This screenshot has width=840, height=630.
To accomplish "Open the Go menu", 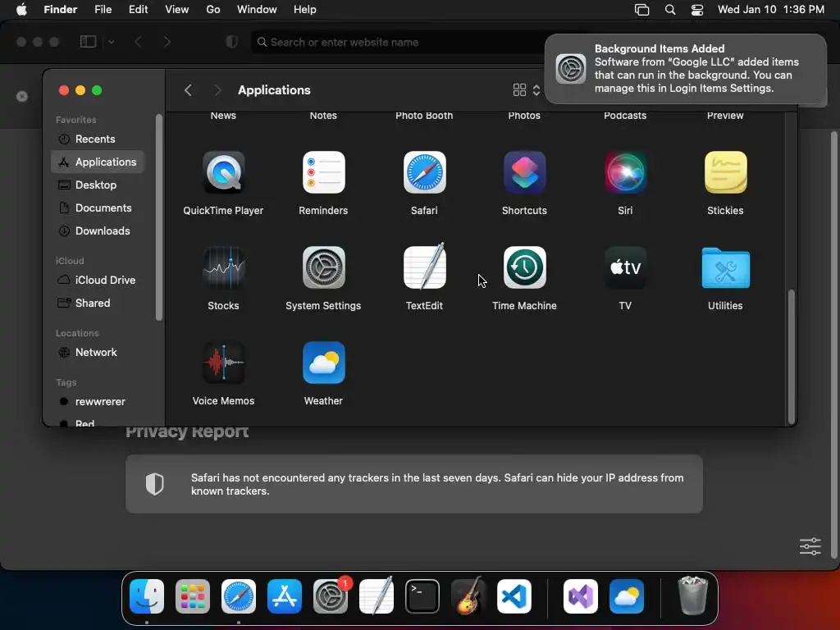I will (x=213, y=10).
